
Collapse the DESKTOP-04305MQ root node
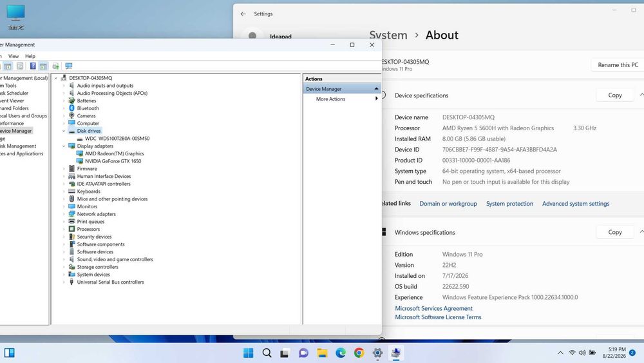tap(56, 78)
